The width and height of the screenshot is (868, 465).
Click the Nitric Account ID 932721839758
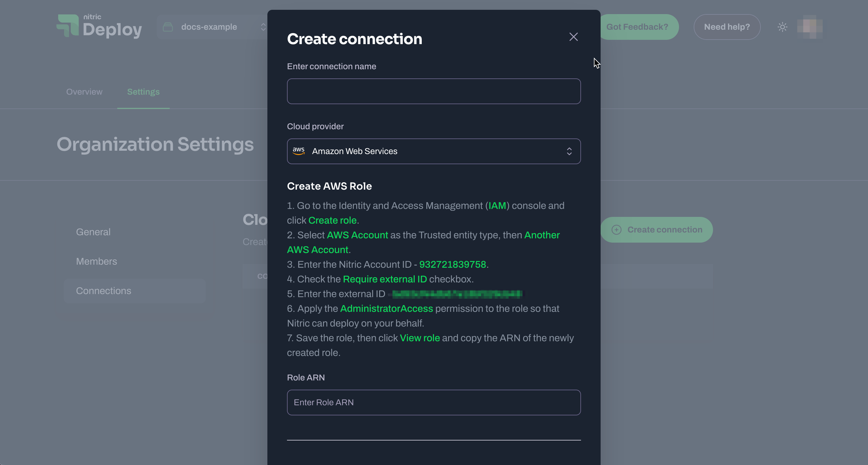click(453, 265)
